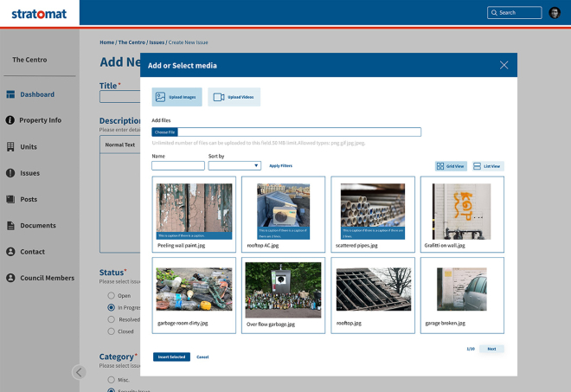Select the Closed status radio button
This screenshot has height=392, width=571.
[111, 331]
